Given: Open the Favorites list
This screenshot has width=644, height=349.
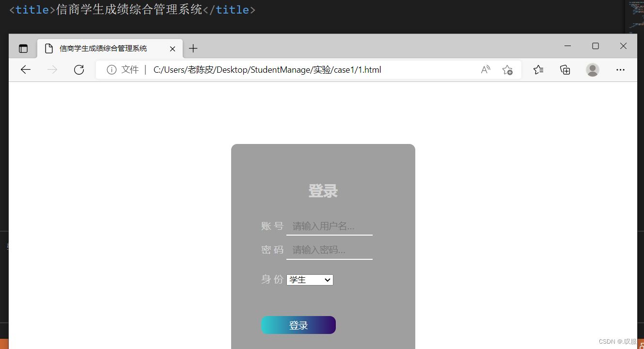Looking at the screenshot, I should point(538,70).
